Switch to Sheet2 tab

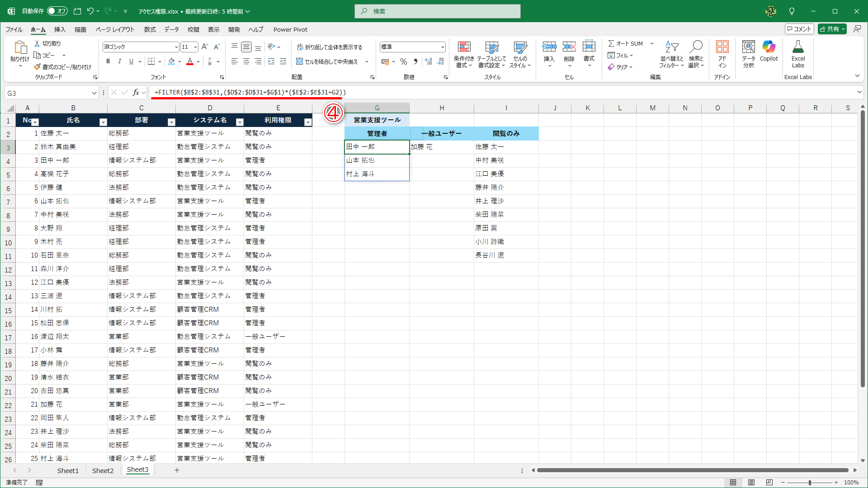click(103, 470)
